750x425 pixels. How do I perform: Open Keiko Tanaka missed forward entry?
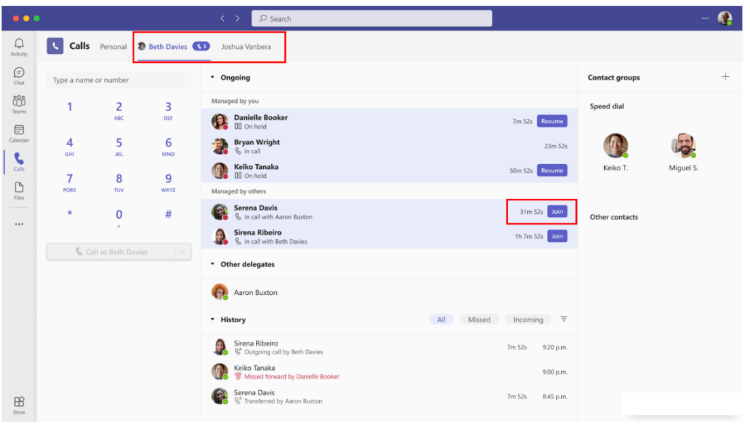click(389, 371)
